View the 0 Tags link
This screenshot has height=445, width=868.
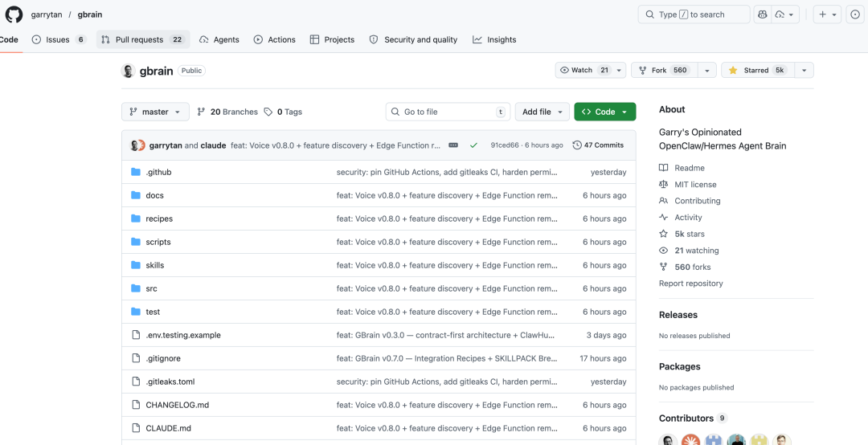tap(283, 112)
